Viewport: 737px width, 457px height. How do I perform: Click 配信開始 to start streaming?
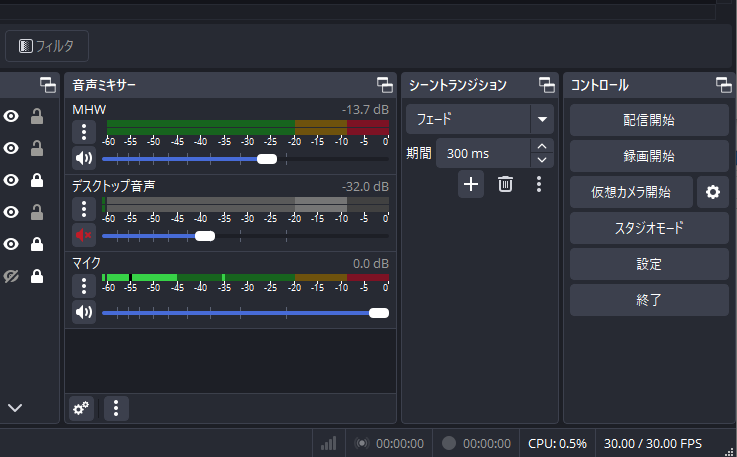coord(649,120)
